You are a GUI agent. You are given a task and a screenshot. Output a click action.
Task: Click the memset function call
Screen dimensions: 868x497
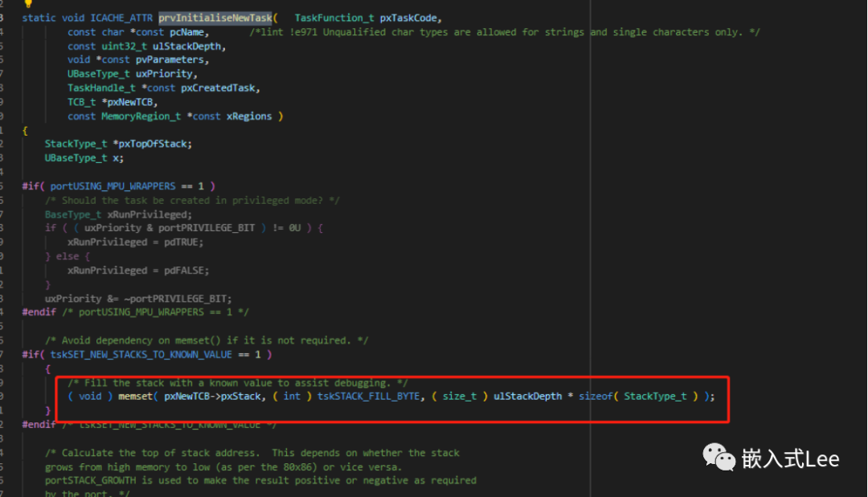tap(136, 397)
